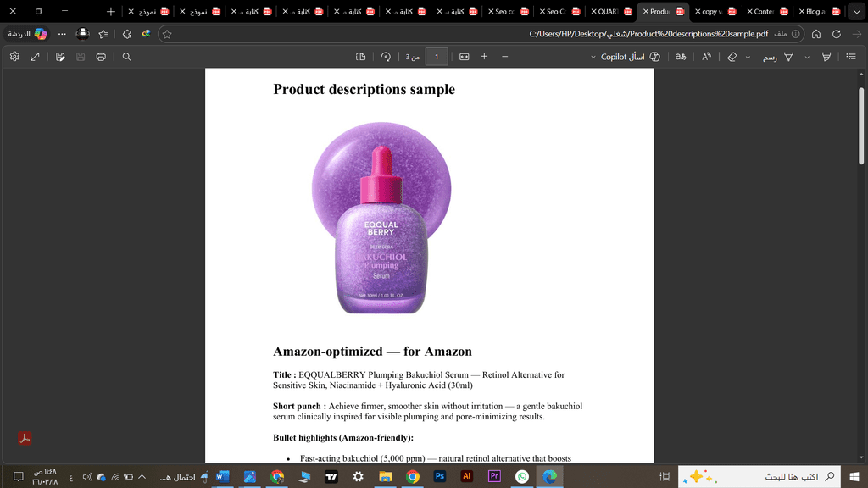Switch to the Blog browser tab
Viewport: 868px width, 488px height.
click(x=814, y=12)
